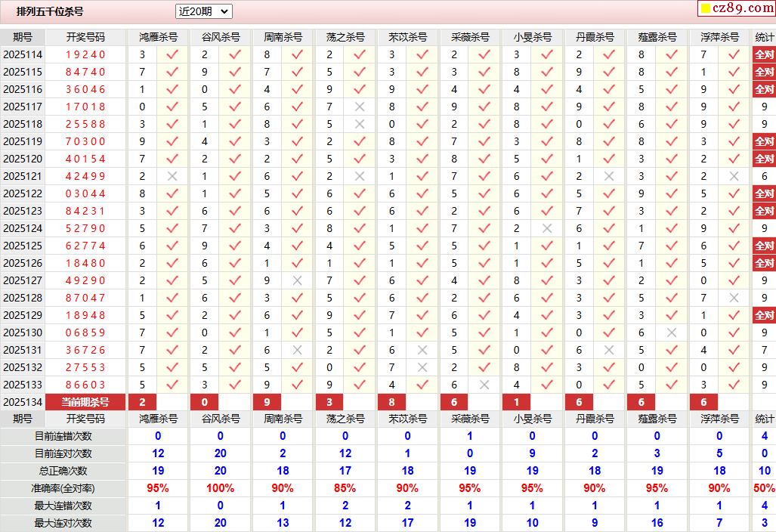Click the gray X for 周南杀号 in row 2025131
The width and height of the screenshot is (776, 532).
297,350
